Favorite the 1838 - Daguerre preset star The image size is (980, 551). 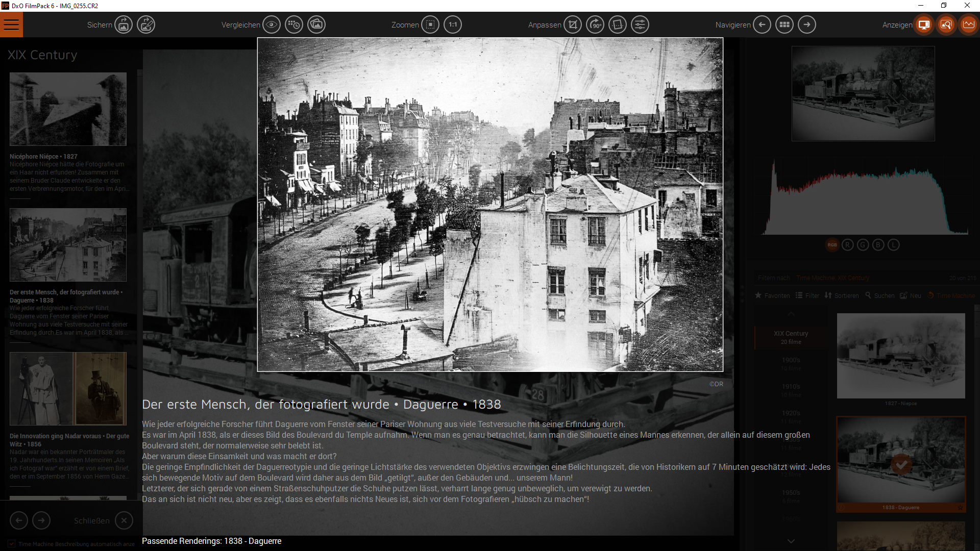pos(960,508)
